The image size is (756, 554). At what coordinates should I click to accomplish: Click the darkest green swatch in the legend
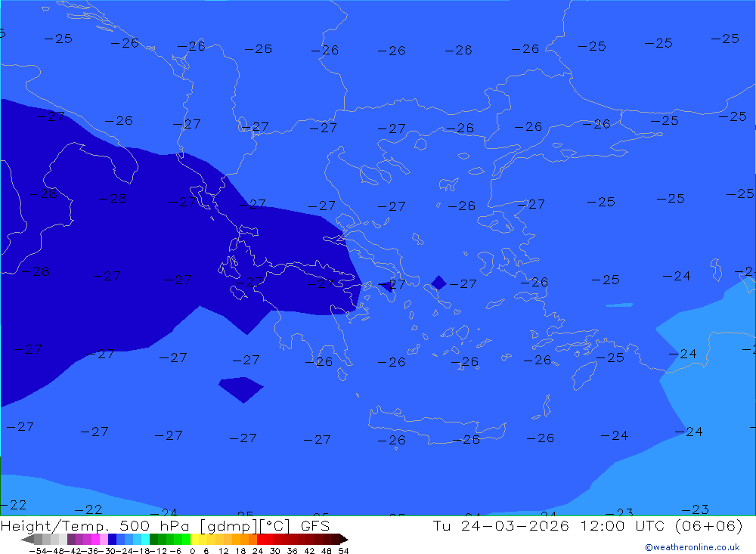[x=153, y=539]
